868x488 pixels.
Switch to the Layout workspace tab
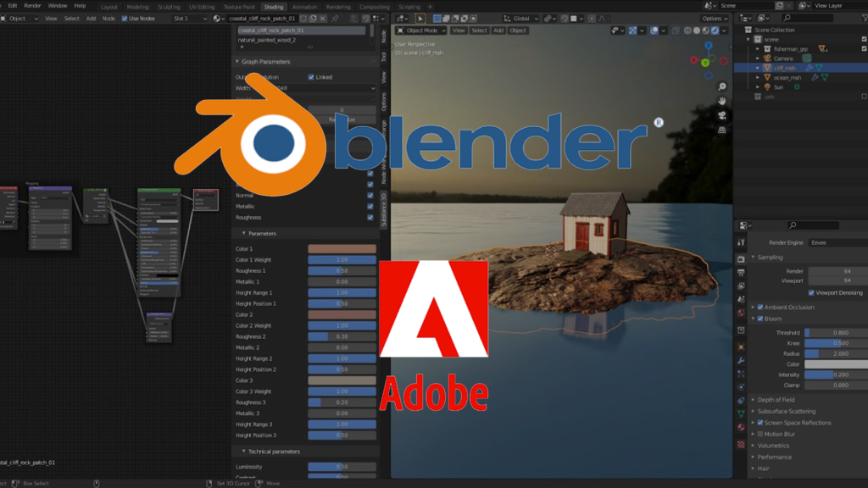[109, 7]
